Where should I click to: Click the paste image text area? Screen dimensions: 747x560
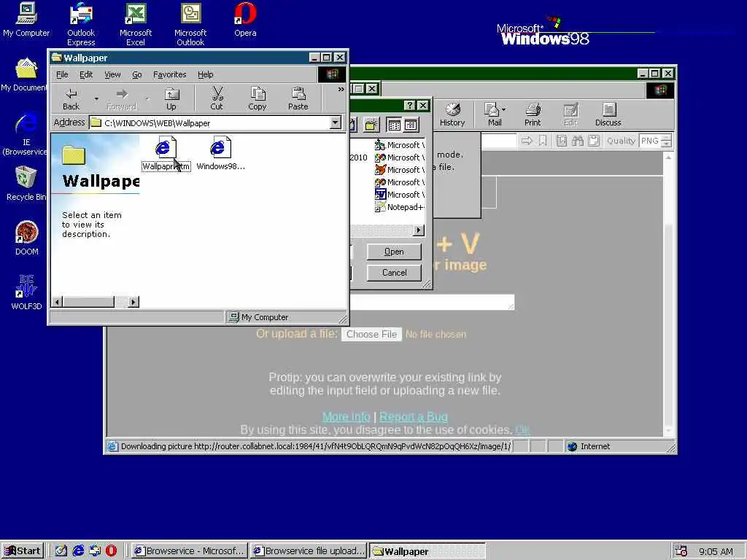[x=432, y=302]
